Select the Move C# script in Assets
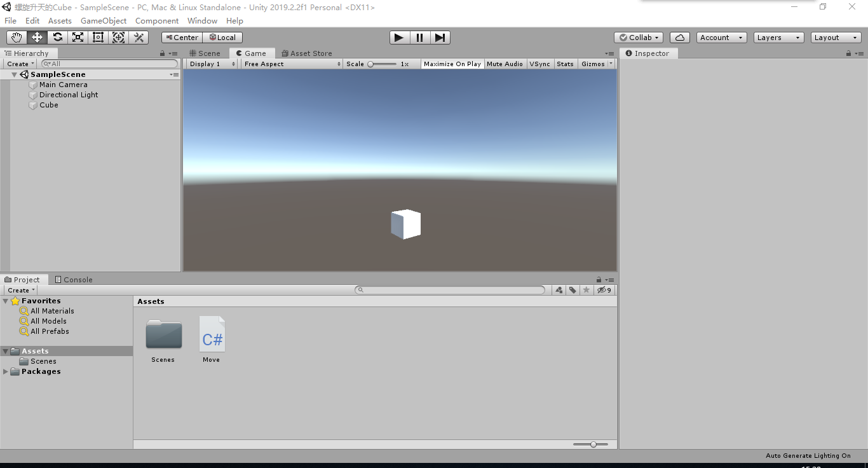This screenshot has height=468, width=868. (x=212, y=334)
